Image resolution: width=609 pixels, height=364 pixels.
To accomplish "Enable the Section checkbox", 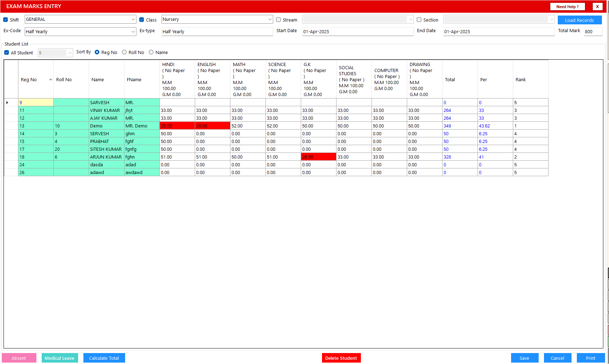I will 419,20.
